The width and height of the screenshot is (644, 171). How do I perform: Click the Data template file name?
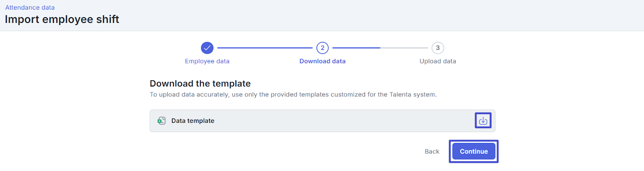point(193,121)
